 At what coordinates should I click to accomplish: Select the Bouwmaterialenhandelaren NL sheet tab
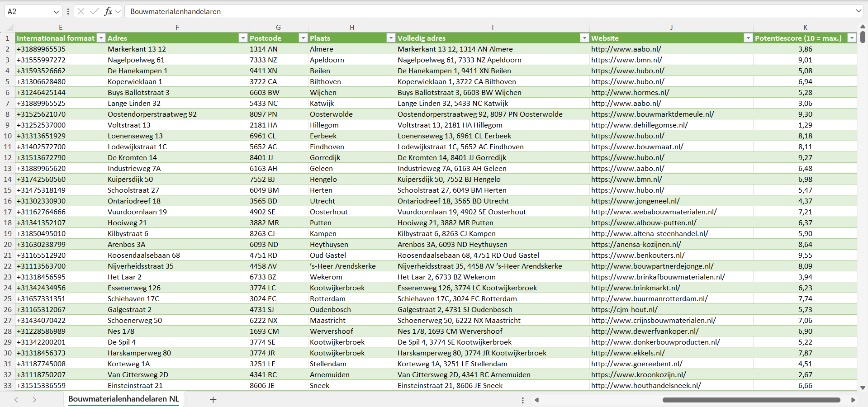(123, 399)
